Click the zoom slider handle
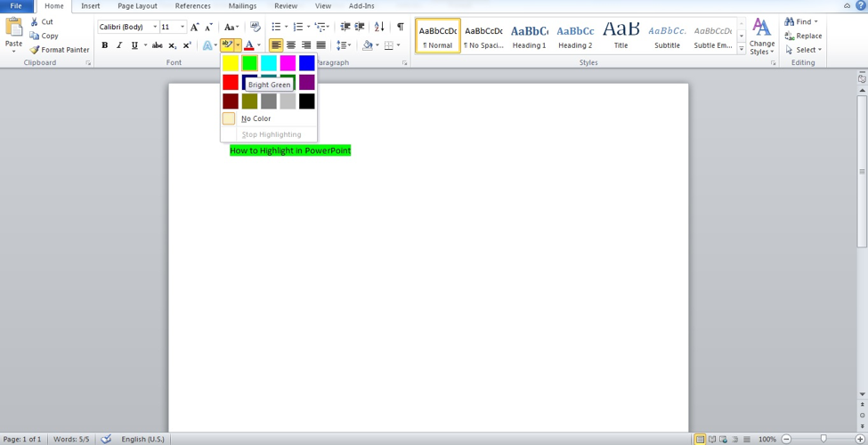Viewport: 868px width, 445px height. click(823, 439)
